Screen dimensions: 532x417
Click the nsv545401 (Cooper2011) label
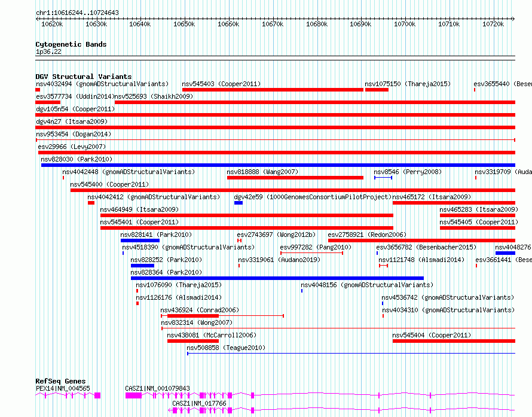click(139, 222)
